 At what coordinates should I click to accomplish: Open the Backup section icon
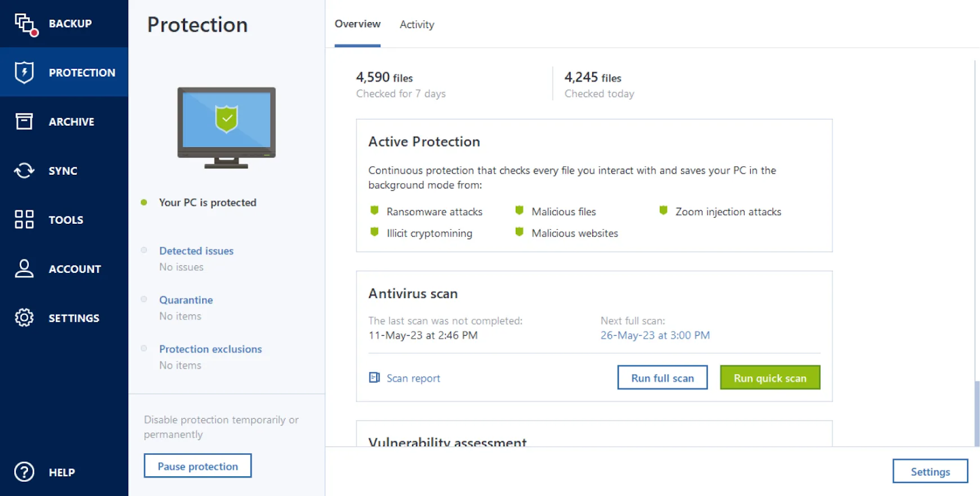coord(25,24)
